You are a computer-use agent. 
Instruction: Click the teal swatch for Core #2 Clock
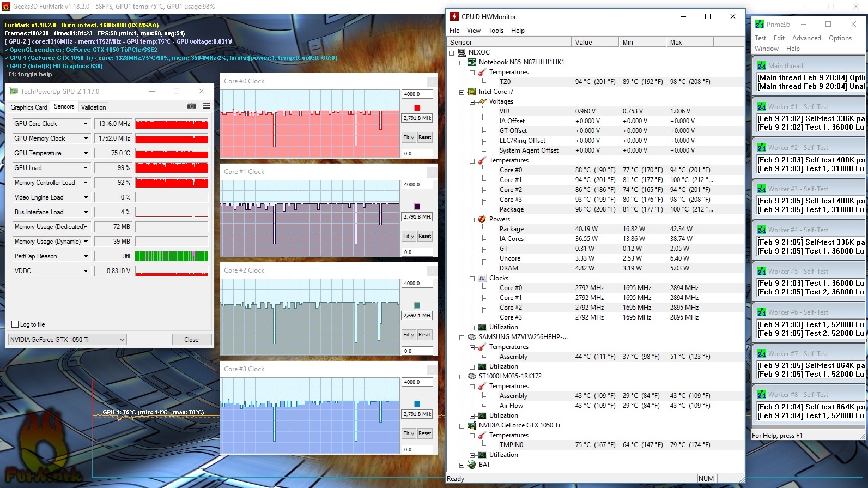point(417,305)
